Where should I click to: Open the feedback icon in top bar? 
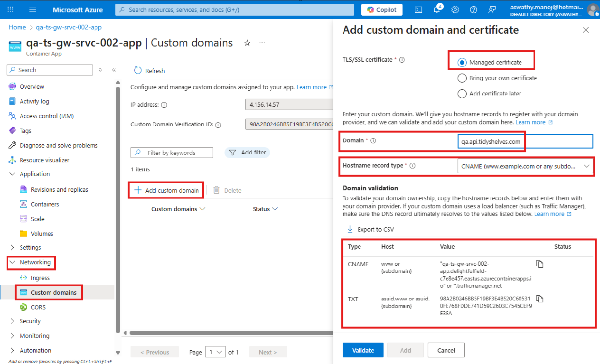[x=492, y=9]
